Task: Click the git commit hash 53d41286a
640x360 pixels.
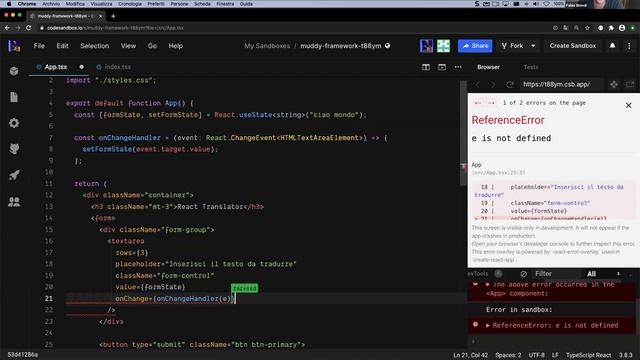Action: 22,355
